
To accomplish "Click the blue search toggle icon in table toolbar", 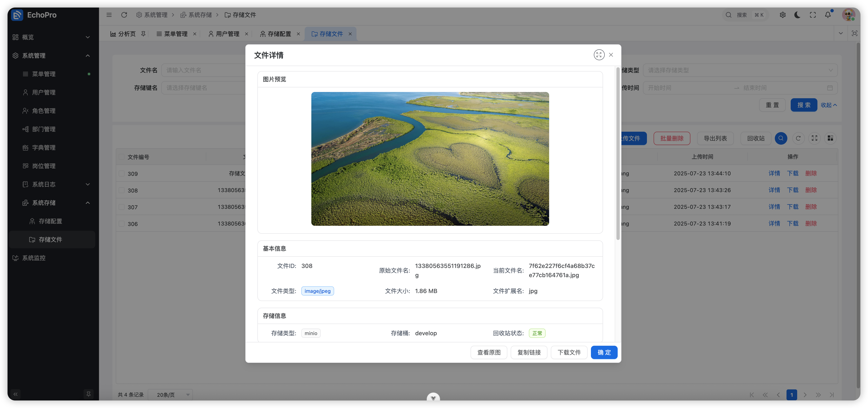I will pyautogui.click(x=781, y=138).
